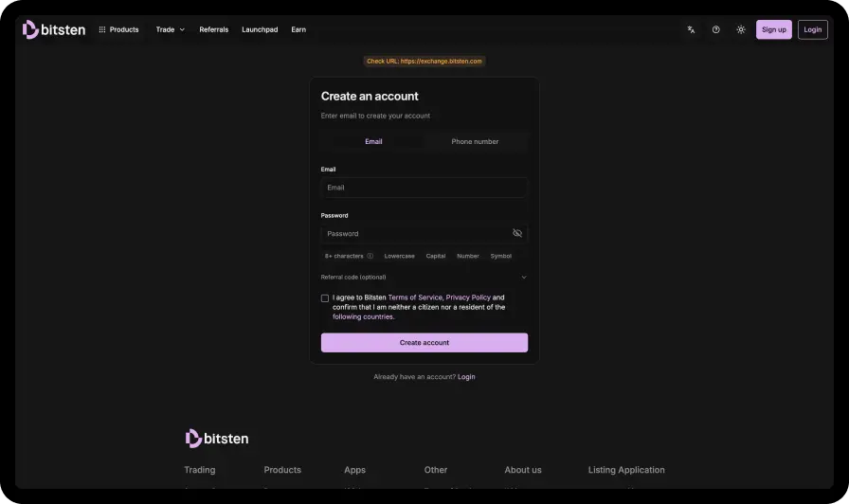849x504 pixels.
Task: Select the Email registration tab
Action: [x=373, y=141]
